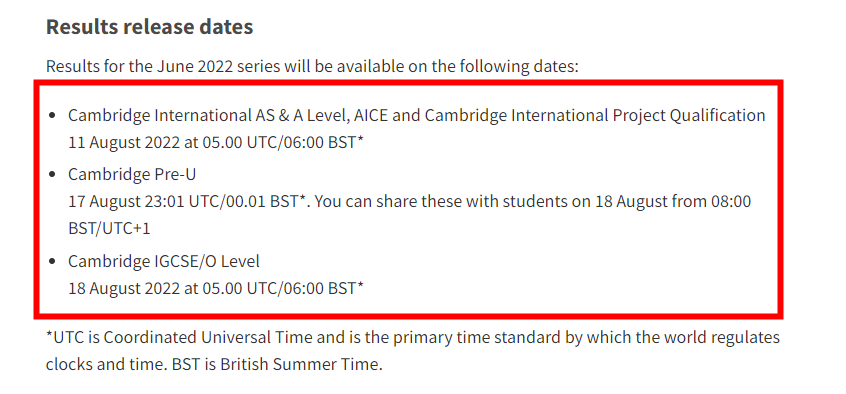Click the 'Results for the June 2022 series' sentence
The height and width of the screenshot is (394, 846).
click(312, 66)
